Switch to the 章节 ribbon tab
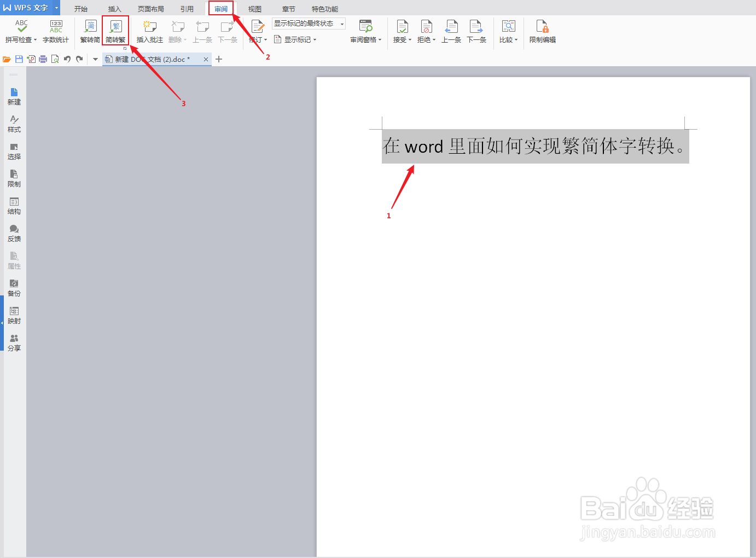Viewport: 756px width, 558px height. pyautogui.click(x=289, y=9)
